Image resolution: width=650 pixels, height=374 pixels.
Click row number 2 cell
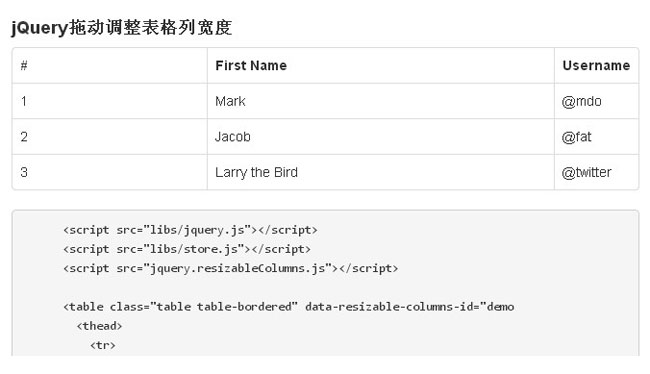(x=110, y=137)
